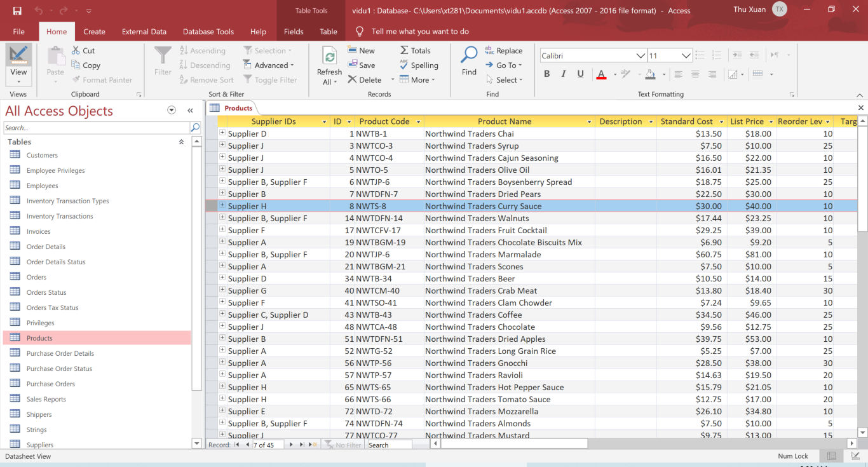Open Advanced filter dropdown
Viewport: 868px width, 467px height.
[x=269, y=65]
